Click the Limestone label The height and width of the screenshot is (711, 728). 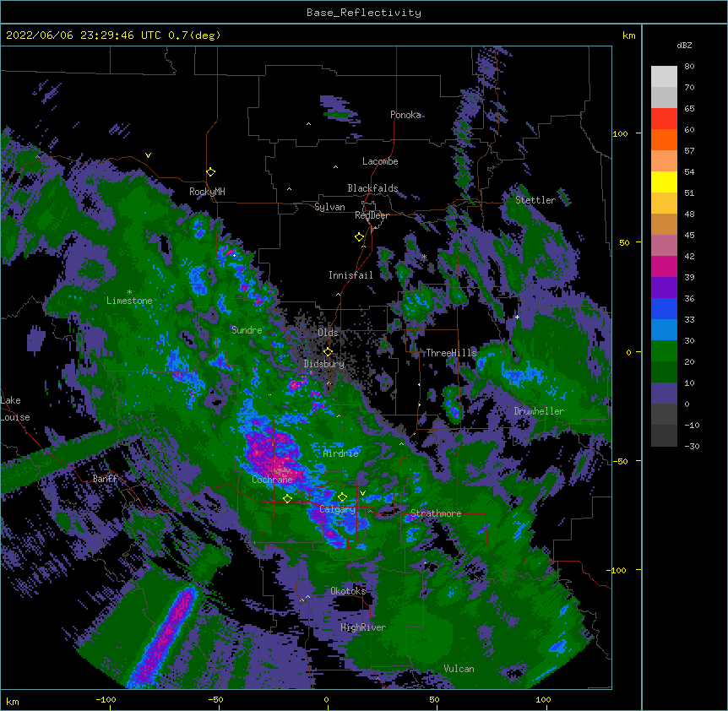(x=129, y=301)
